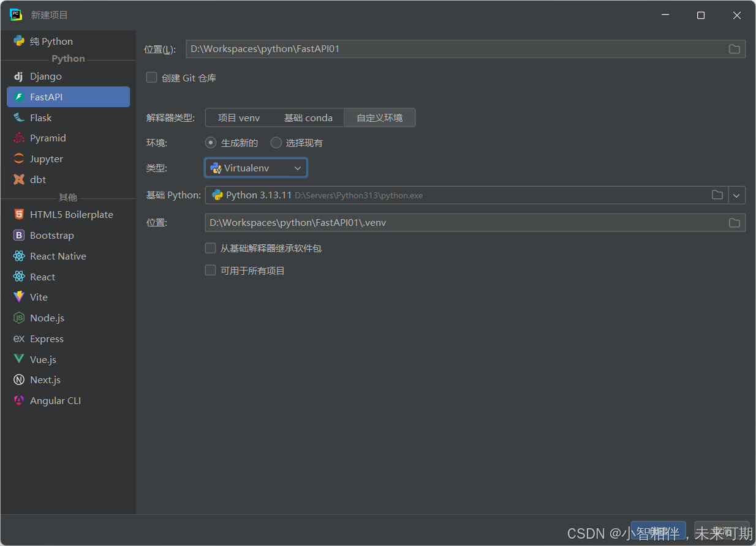Click the React atom icon
The image size is (756, 546).
[x=19, y=277]
